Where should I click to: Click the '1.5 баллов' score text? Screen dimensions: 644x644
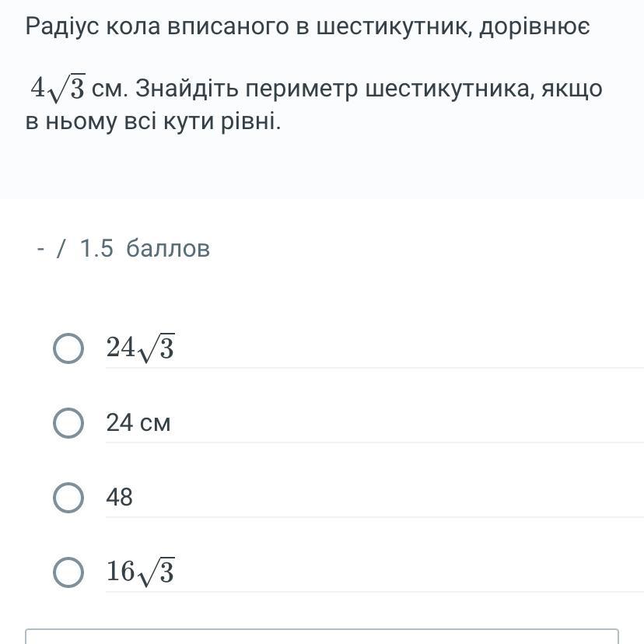pyautogui.click(x=145, y=248)
